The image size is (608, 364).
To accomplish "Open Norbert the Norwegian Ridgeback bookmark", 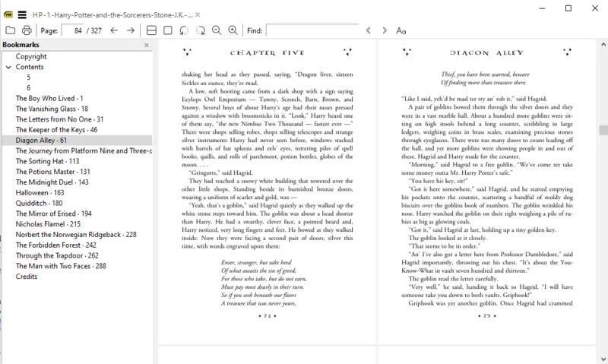I will point(76,234).
